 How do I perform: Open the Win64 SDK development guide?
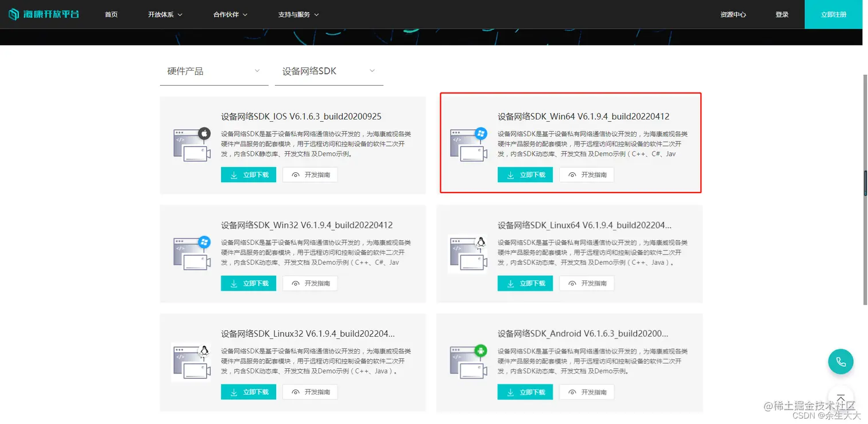(587, 175)
